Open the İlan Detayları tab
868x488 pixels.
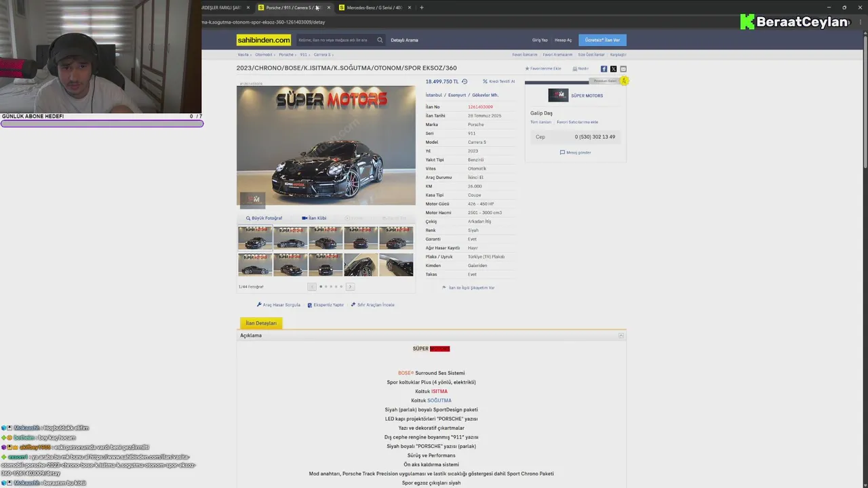coord(261,323)
